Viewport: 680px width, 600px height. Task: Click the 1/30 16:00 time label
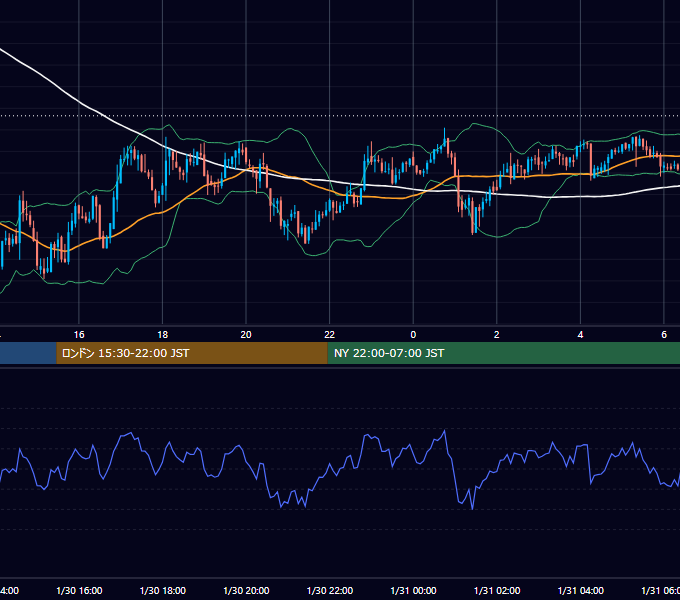[x=79, y=590]
